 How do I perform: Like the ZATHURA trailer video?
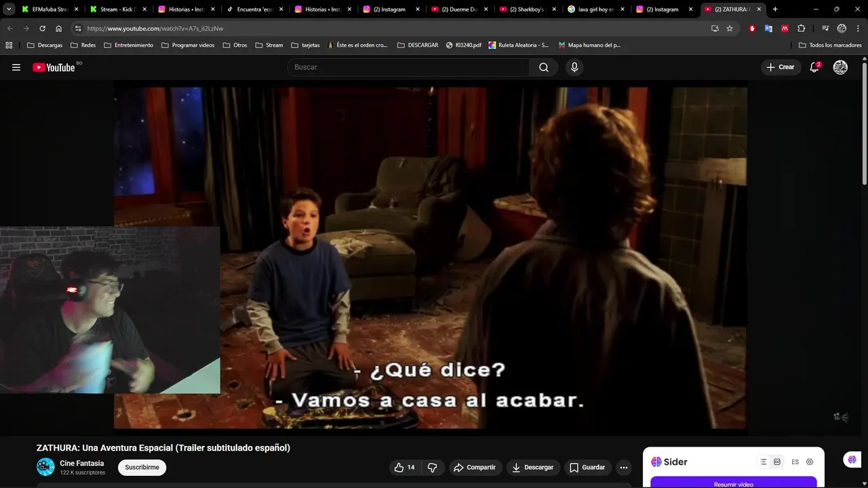click(405, 467)
